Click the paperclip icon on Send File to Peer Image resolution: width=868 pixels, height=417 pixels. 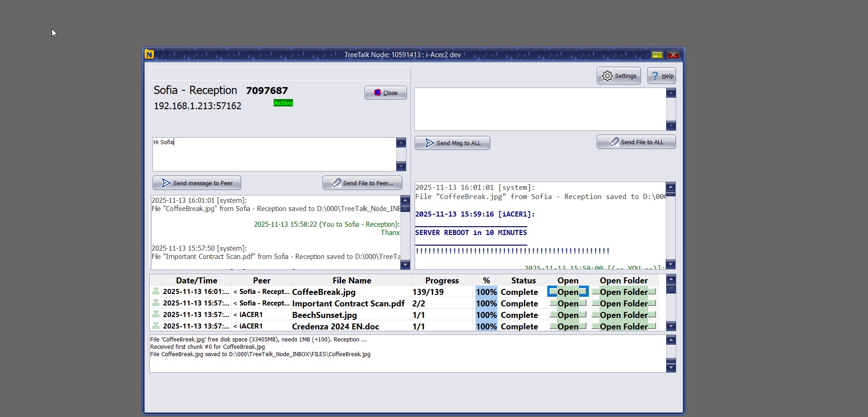pyautogui.click(x=336, y=183)
